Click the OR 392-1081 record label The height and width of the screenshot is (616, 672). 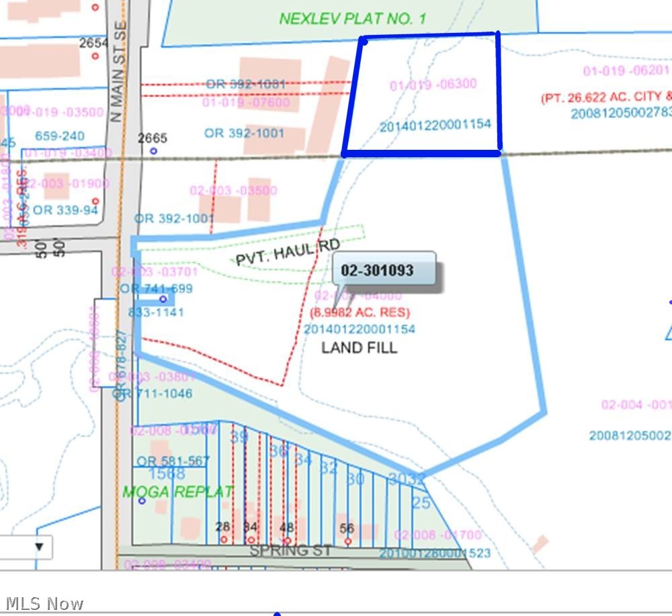click(x=245, y=83)
